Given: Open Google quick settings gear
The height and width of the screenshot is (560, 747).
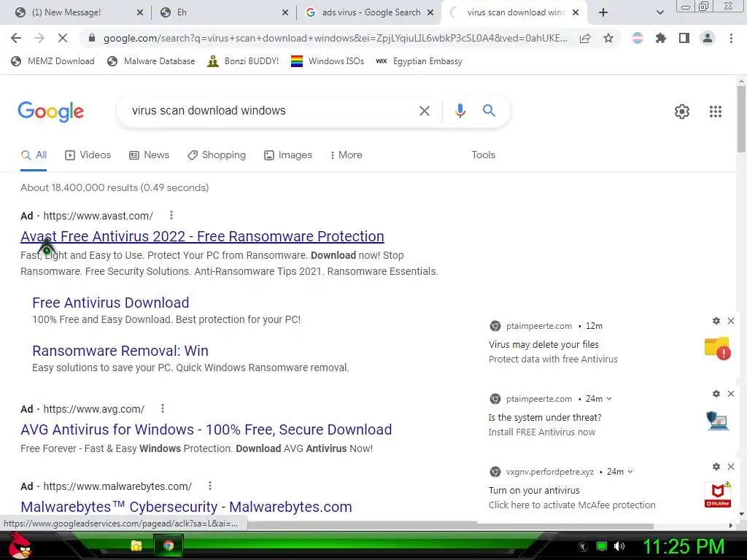Looking at the screenshot, I should pos(682,112).
